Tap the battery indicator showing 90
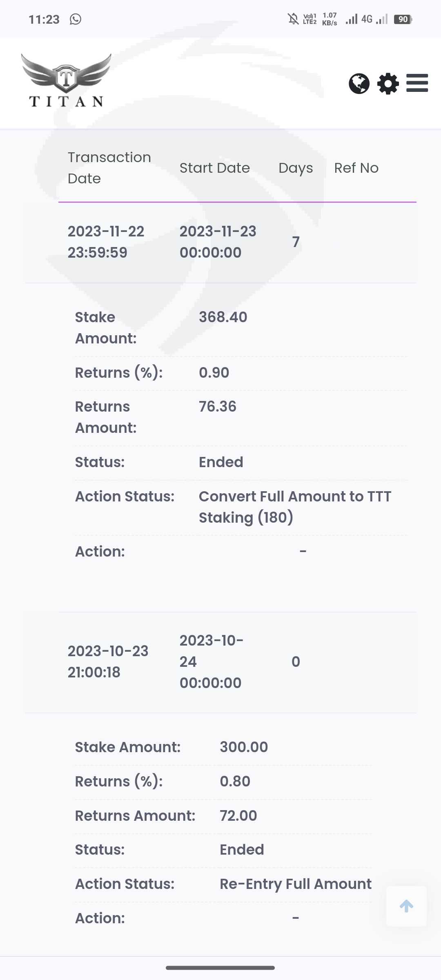 403,19
